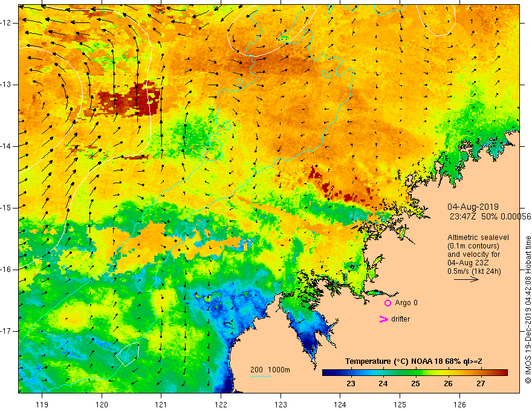Click the 25 value on temperature scale

tap(416, 384)
